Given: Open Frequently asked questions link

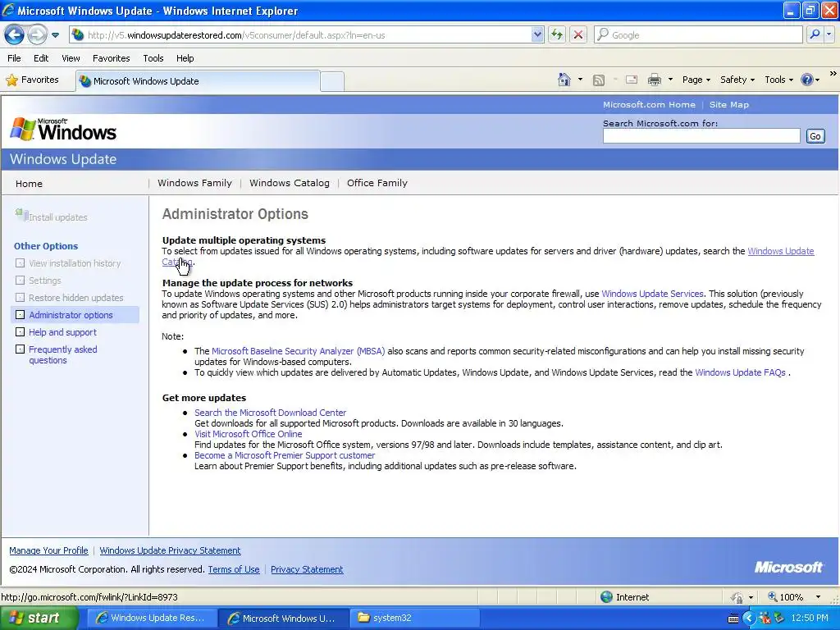Looking at the screenshot, I should coord(62,354).
